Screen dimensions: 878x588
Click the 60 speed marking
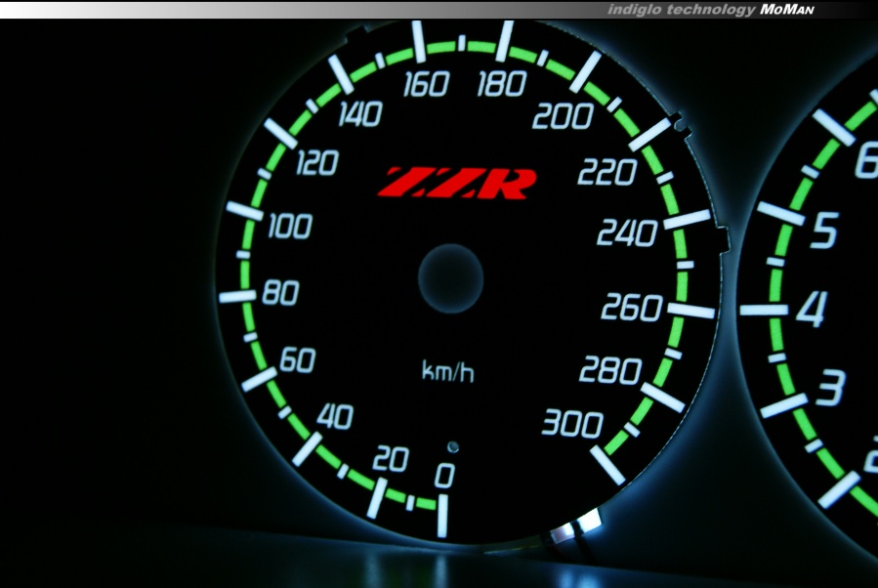pos(298,360)
